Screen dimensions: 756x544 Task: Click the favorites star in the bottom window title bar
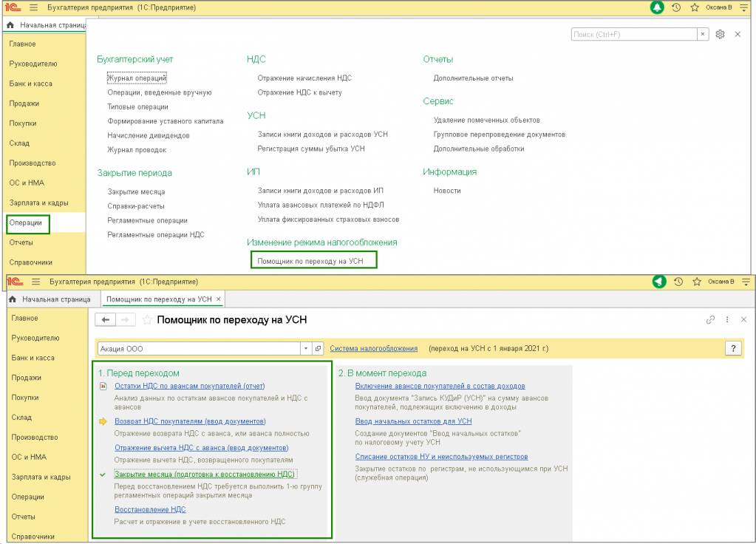[697, 282]
